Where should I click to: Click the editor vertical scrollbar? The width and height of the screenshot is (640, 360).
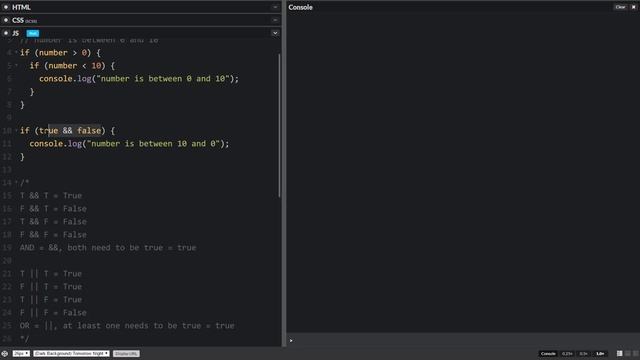pyautogui.click(x=280, y=125)
